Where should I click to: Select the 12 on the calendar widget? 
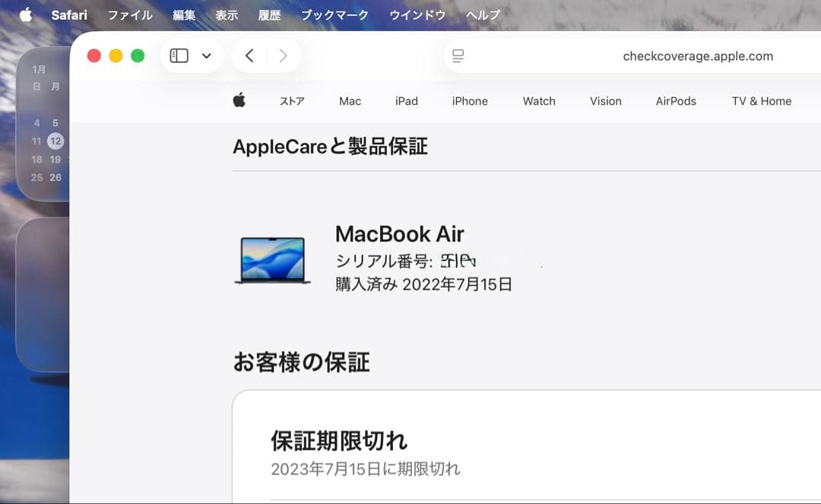point(55,141)
